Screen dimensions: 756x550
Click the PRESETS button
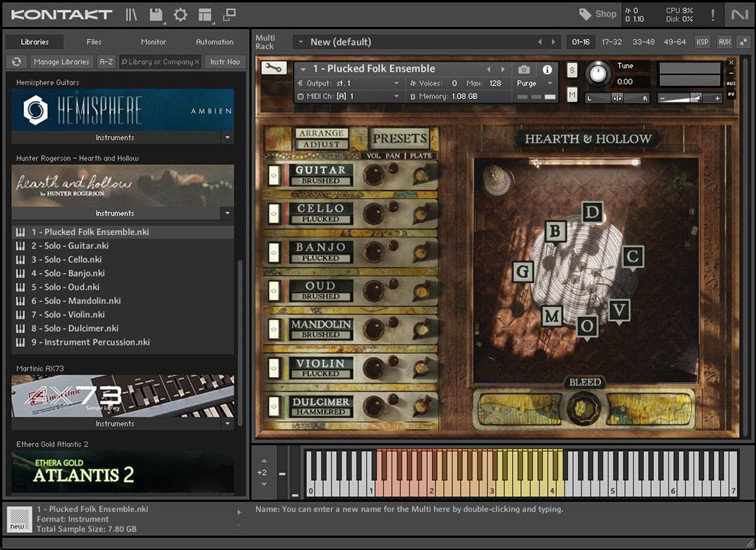pyautogui.click(x=400, y=139)
